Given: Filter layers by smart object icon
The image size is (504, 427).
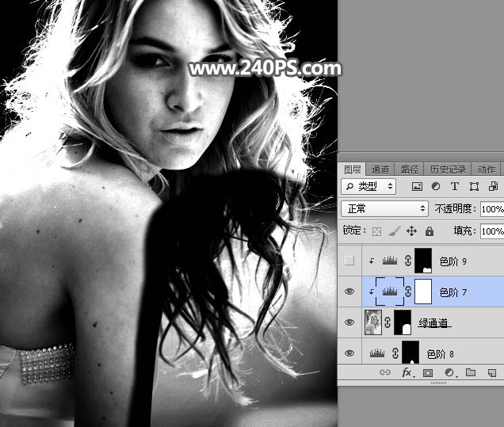Looking at the screenshot, I should [x=493, y=186].
